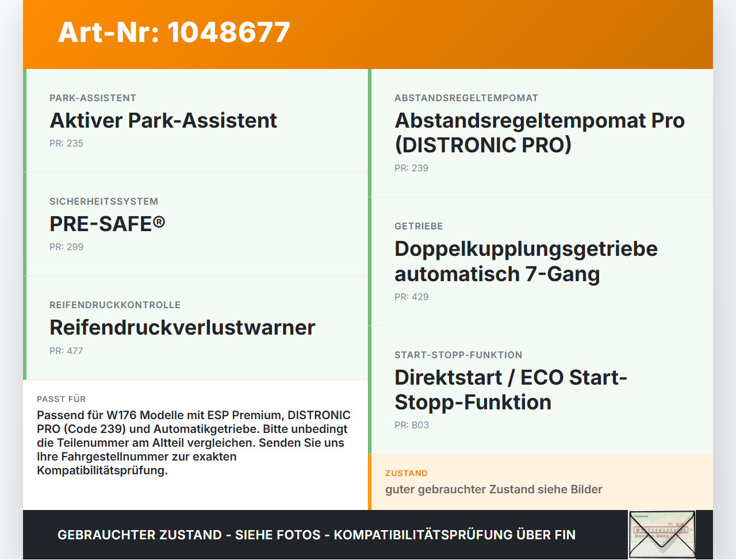The image size is (736, 560).
Task: Click the SICHERHEITSSYSTEM label
Action: tap(103, 201)
